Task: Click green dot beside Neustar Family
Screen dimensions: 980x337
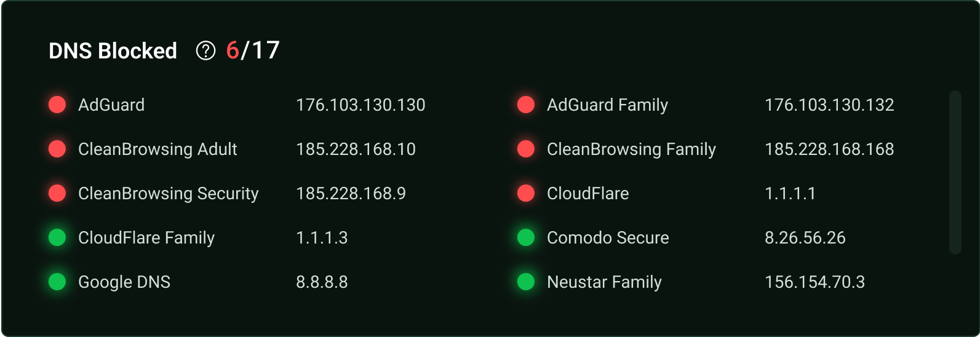Action: pyautogui.click(x=526, y=282)
